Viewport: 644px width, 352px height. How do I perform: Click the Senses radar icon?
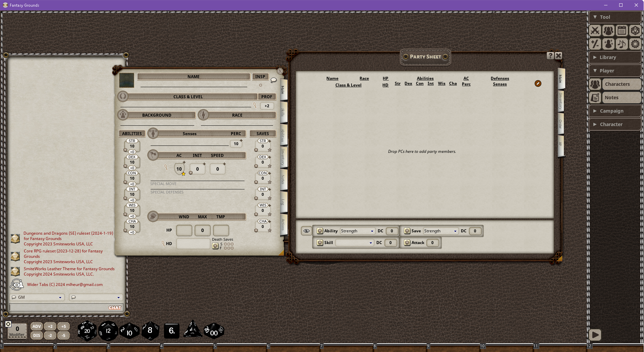point(153,133)
